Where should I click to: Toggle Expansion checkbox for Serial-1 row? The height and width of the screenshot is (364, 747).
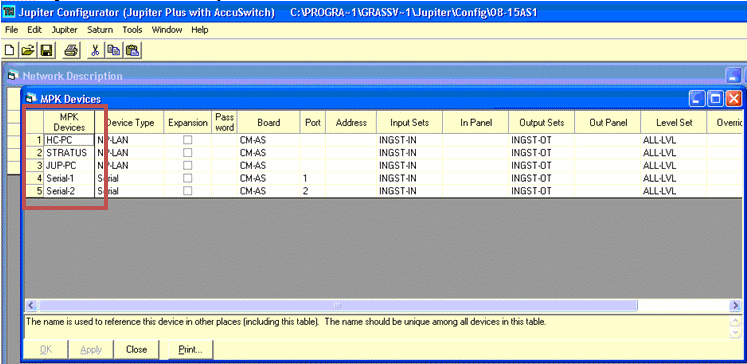coord(188,178)
